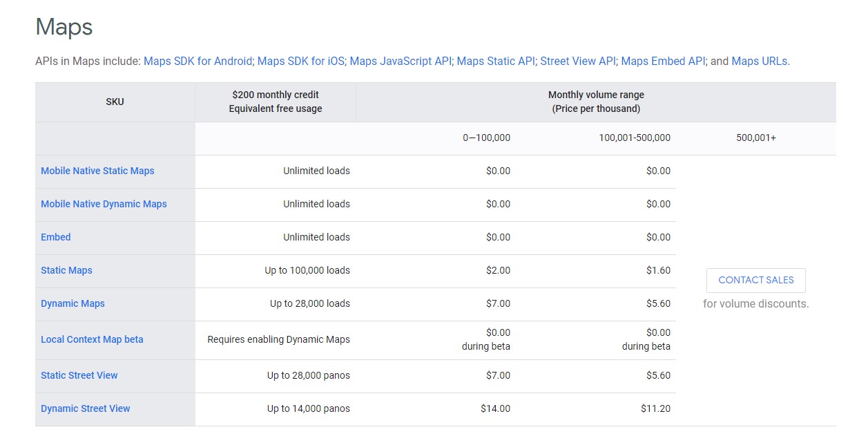This screenshot has width=868, height=434.
Task: Follow the Maps Embed API link
Action: pyautogui.click(x=663, y=62)
